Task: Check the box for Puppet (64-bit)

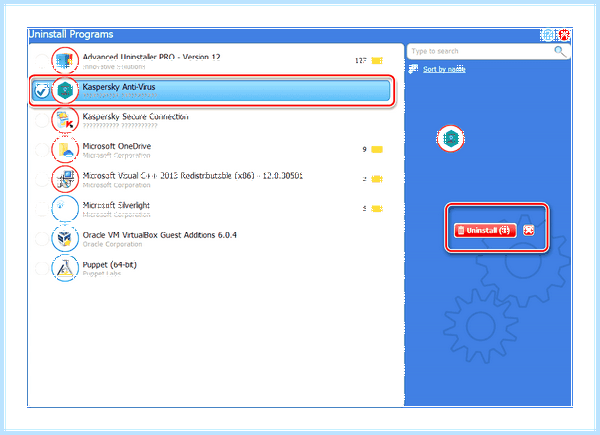Action: (x=41, y=268)
